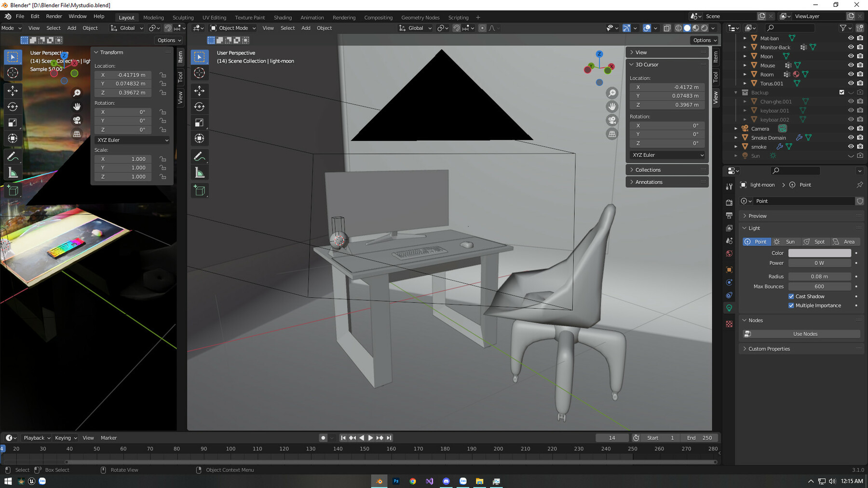
Task: Collapse the Backup collection in the Outliner
Action: [735, 92]
